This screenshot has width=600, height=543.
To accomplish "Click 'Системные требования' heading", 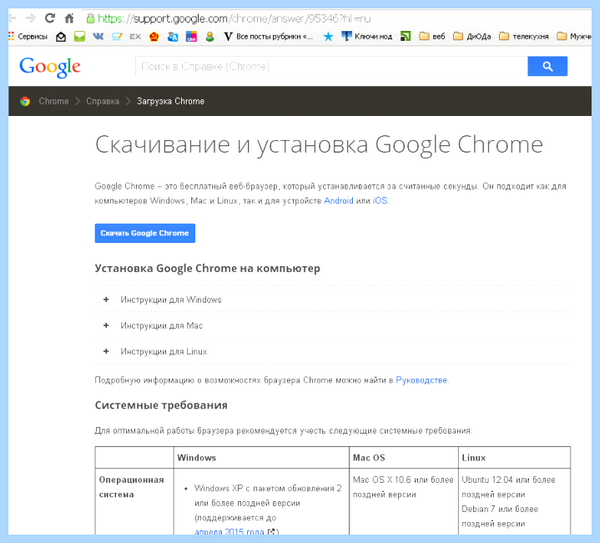I will pos(161,405).
